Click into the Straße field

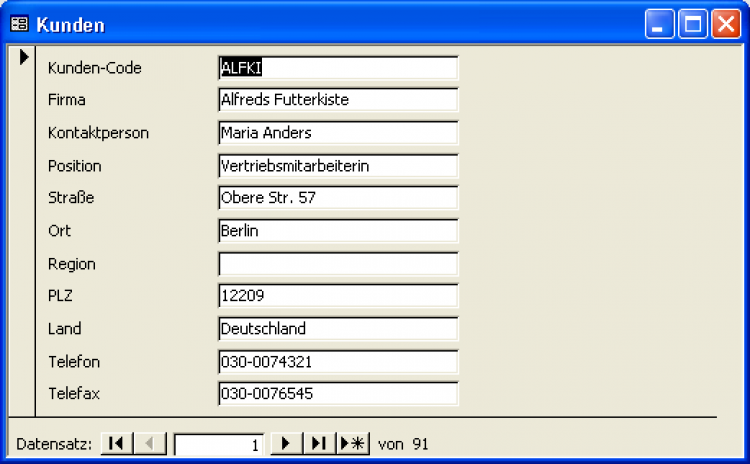(337, 198)
